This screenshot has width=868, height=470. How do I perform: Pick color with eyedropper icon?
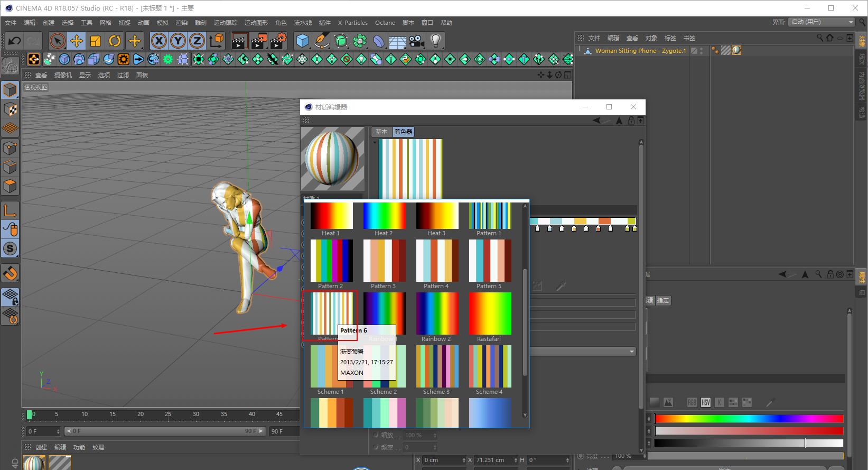pyautogui.click(x=770, y=402)
